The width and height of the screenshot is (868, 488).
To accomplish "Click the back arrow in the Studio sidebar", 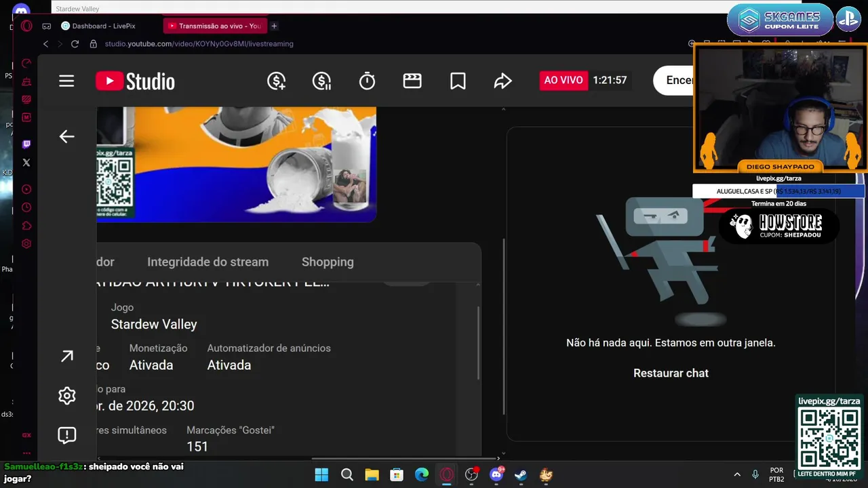I will pyautogui.click(x=66, y=136).
